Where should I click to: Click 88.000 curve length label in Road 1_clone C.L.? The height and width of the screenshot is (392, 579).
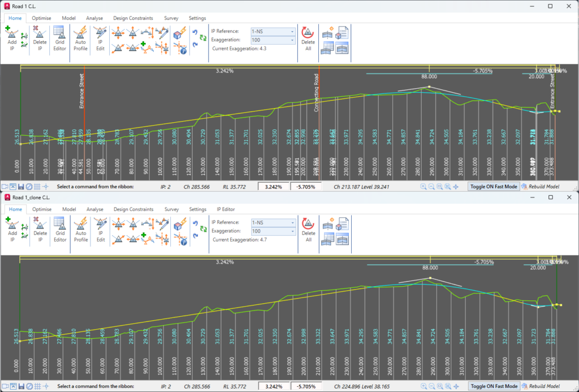tap(430, 268)
